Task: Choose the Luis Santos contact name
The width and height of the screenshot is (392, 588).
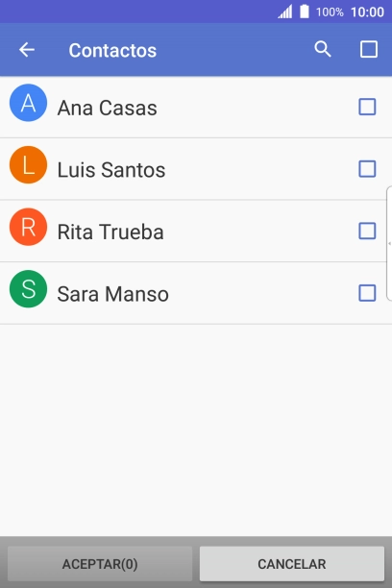Action: click(x=111, y=170)
